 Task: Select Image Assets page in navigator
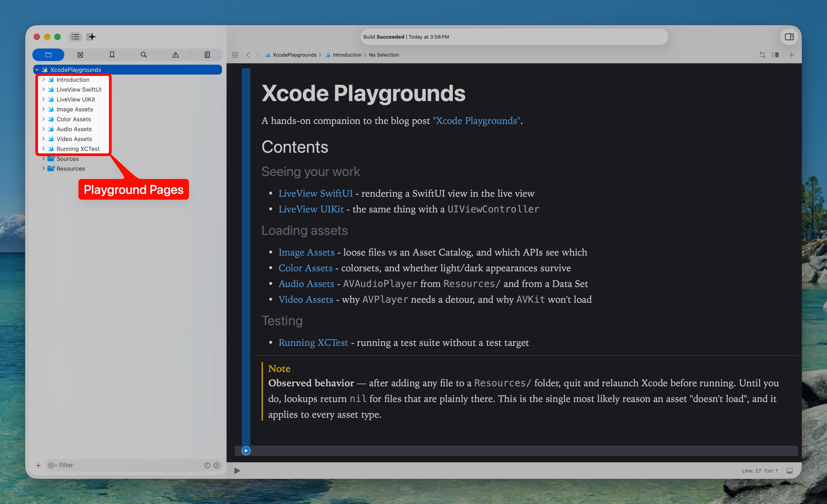(x=75, y=109)
